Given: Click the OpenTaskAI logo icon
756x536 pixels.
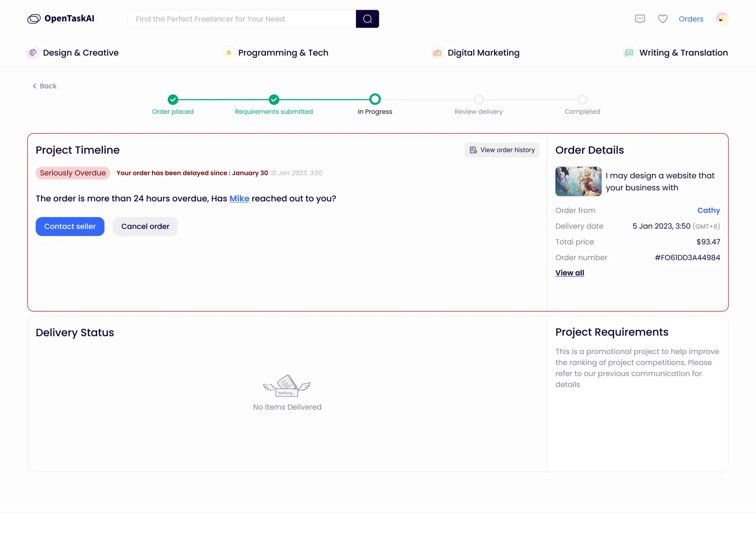Looking at the screenshot, I should click(x=34, y=19).
